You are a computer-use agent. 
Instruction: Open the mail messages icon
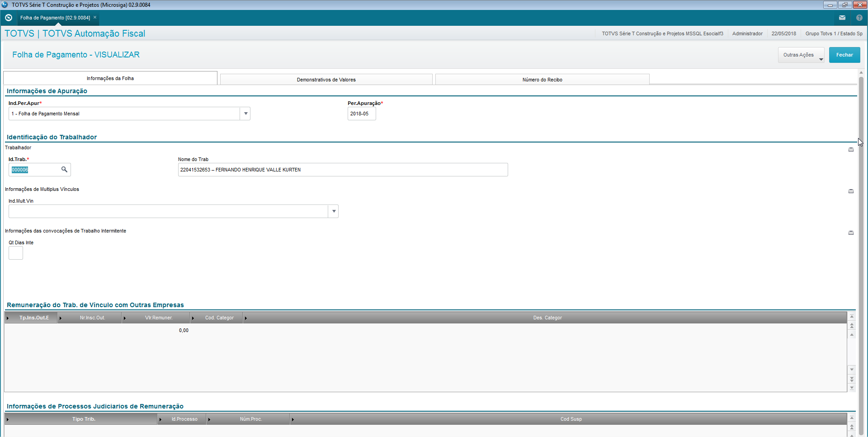(x=842, y=18)
